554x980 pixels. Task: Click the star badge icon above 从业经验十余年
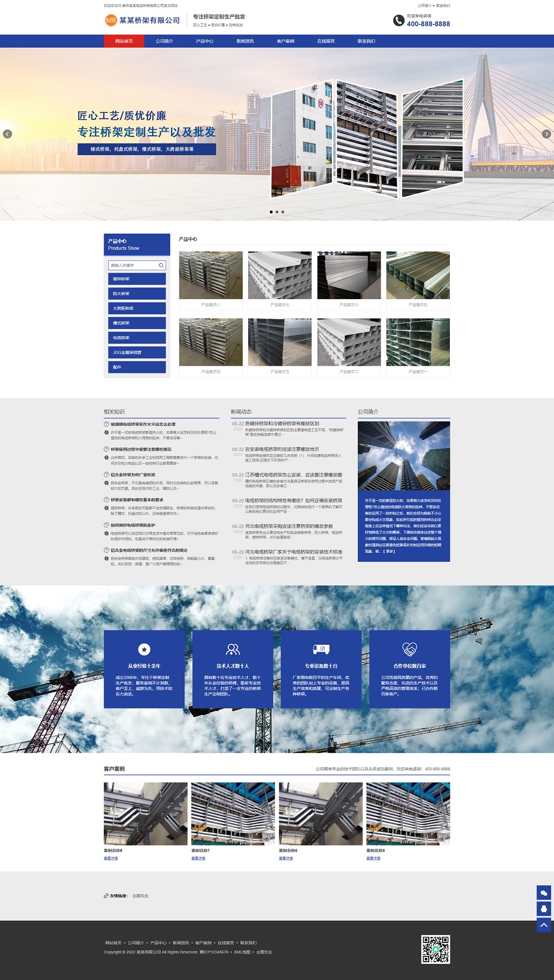(x=144, y=649)
